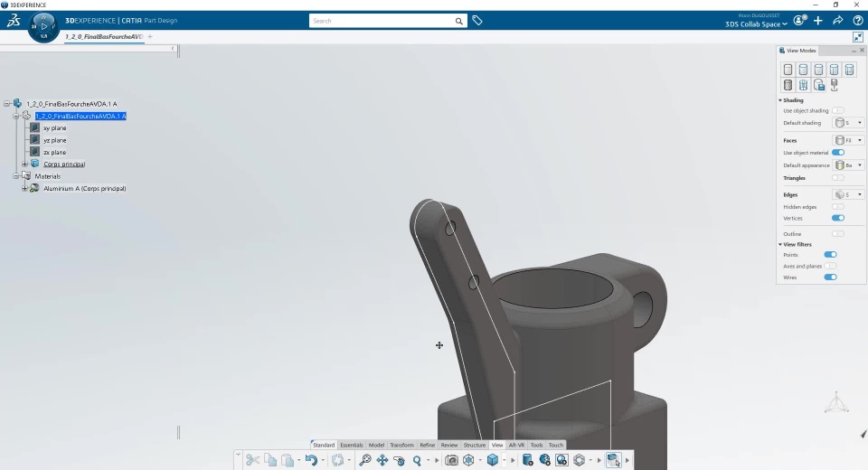
Task: Open the Default appearance dropdown
Action: click(848, 165)
